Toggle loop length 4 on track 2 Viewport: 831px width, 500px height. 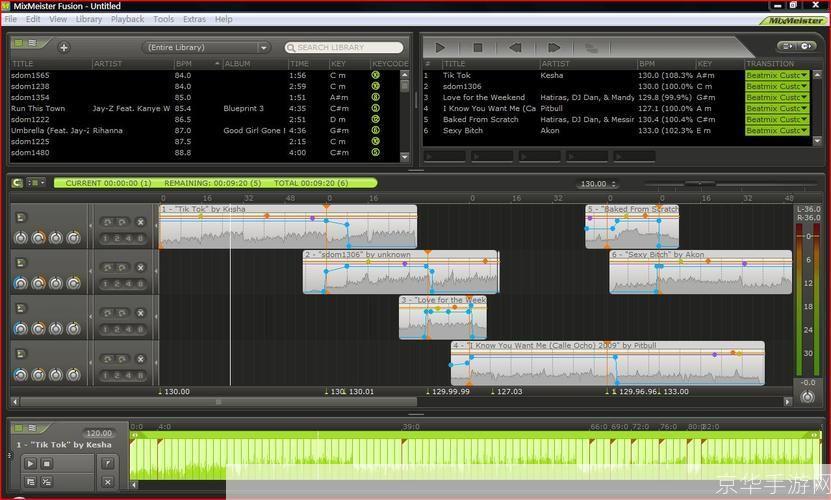point(128,284)
